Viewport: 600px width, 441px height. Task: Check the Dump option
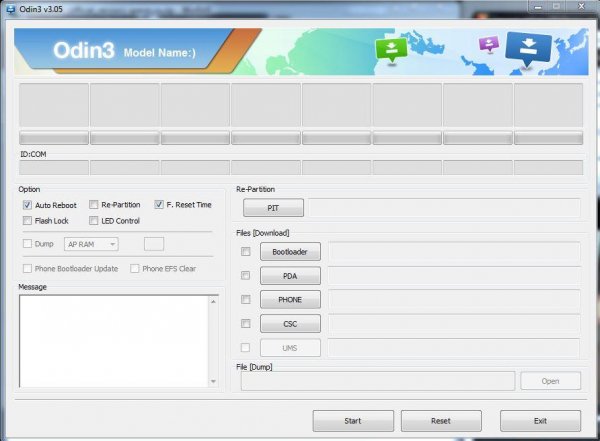(x=27, y=243)
